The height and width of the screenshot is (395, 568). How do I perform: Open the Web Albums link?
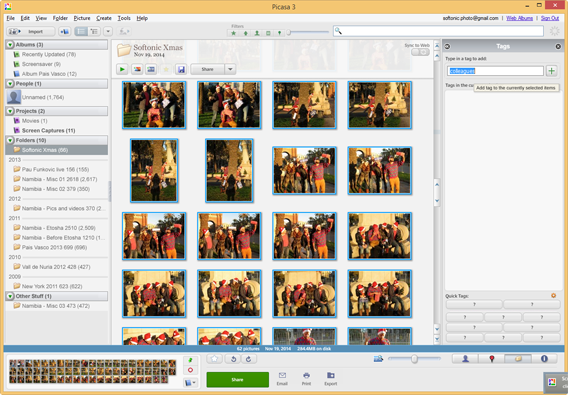pyautogui.click(x=519, y=18)
